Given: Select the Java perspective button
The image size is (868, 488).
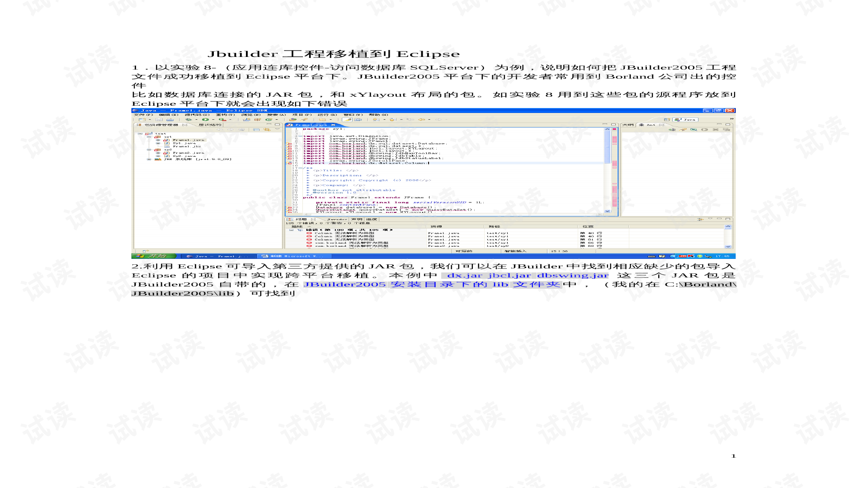Looking at the screenshot, I should point(686,119).
